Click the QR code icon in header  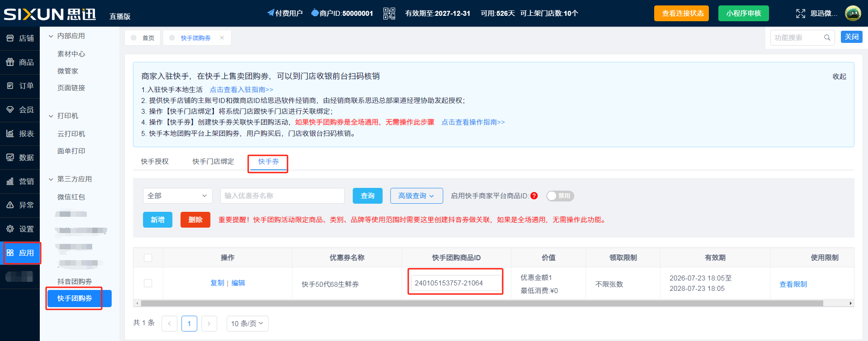point(389,14)
